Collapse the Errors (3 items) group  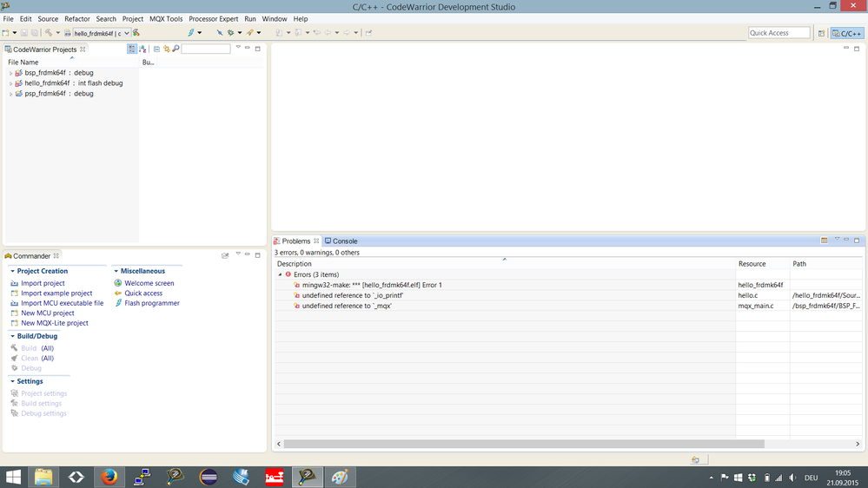280,274
